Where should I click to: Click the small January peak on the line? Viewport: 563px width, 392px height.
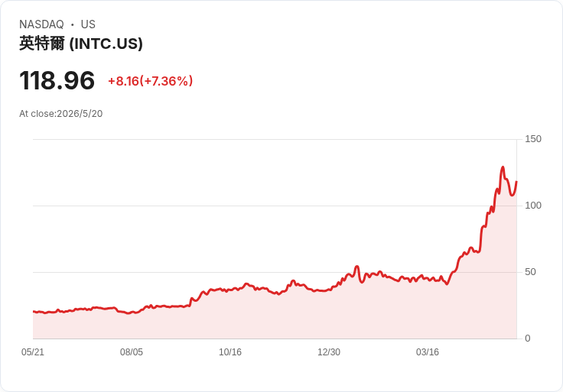[356, 267]
